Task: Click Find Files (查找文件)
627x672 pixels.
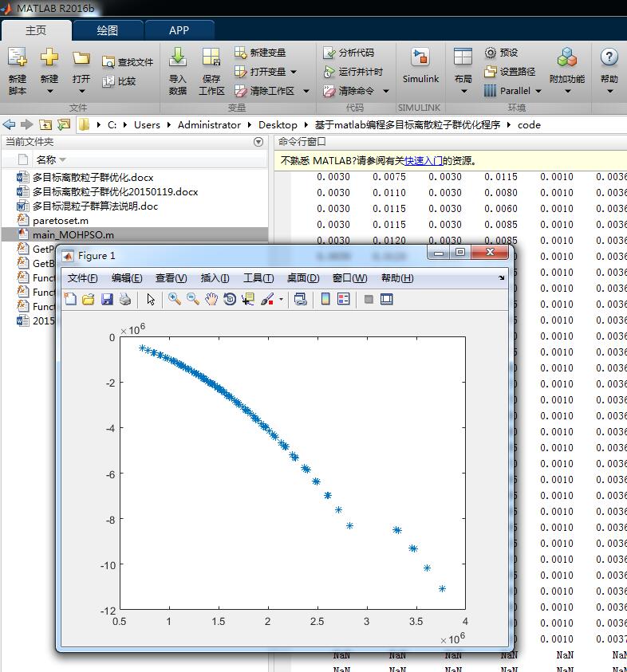Action: coord(128,62)
